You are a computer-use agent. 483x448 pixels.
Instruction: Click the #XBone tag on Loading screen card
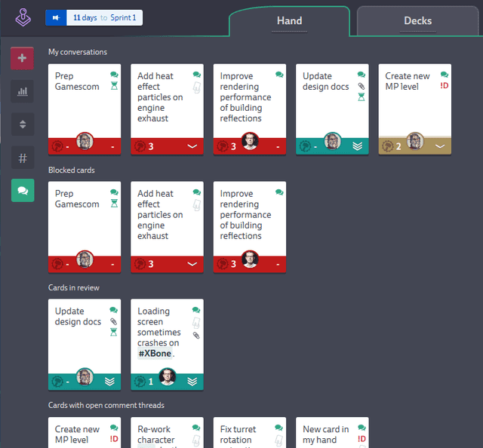[x=154, y=354]
